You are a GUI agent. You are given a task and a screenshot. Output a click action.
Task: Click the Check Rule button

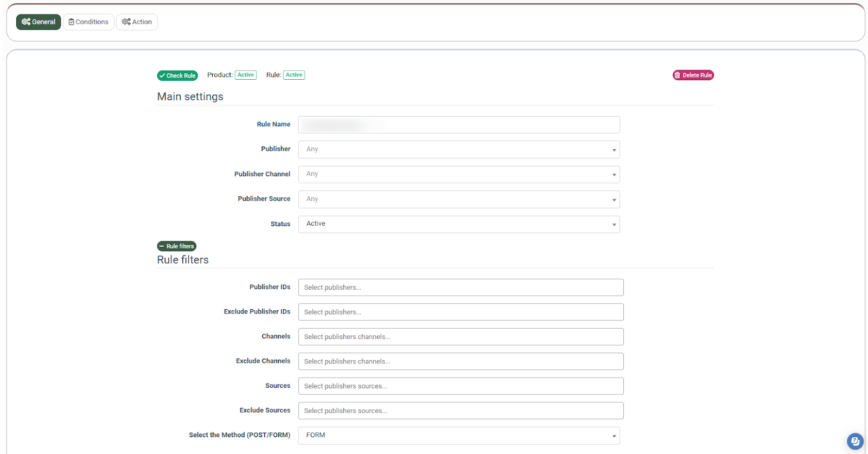point(177,75)
